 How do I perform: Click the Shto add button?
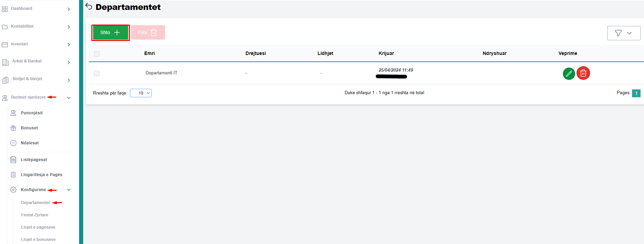pyautogui.click(x=110, y=33)
